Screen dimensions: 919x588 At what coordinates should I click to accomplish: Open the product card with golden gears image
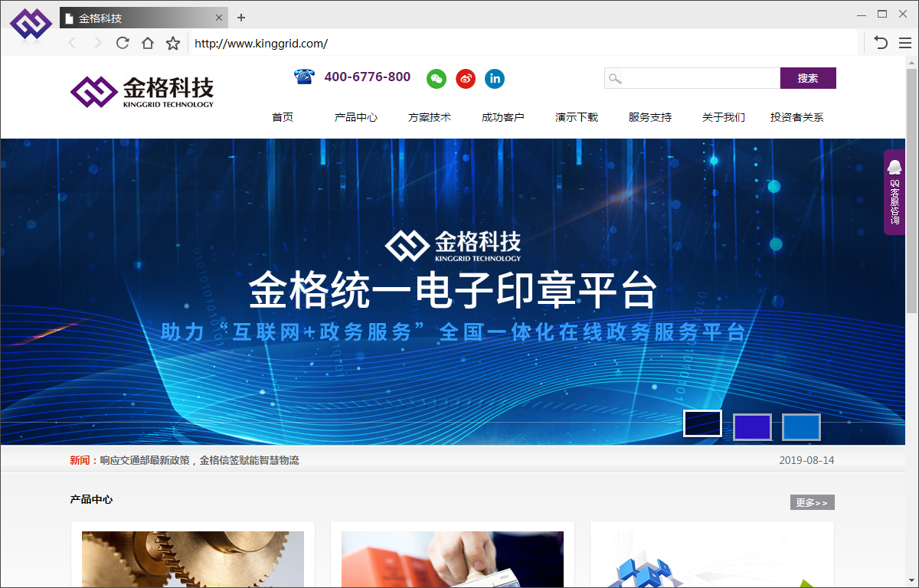click(193, 555)
